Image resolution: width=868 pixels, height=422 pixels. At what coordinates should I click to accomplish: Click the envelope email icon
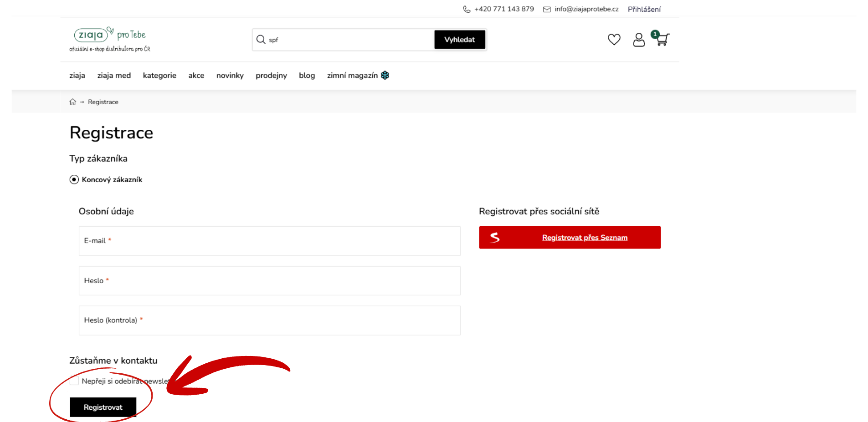click(x=547, y=9)
